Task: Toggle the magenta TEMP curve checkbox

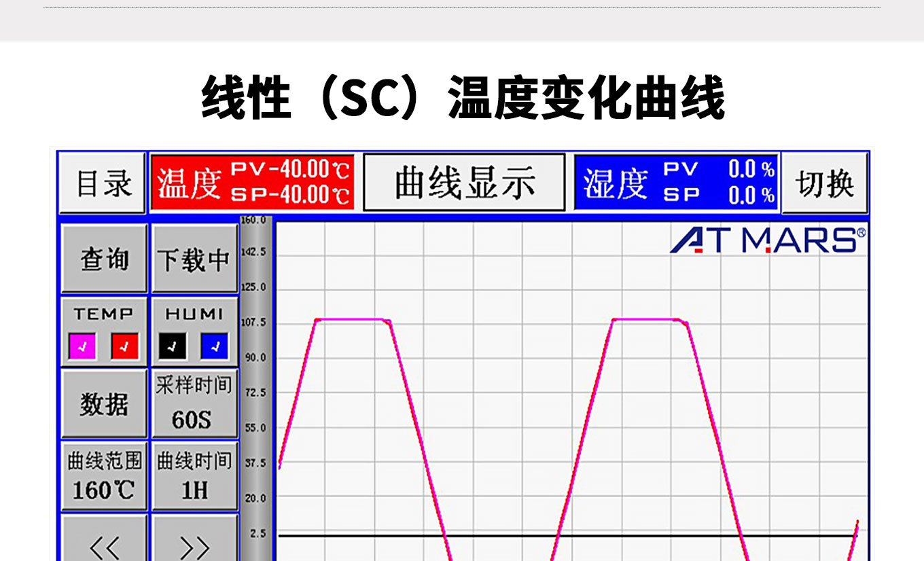Action: (x=82, y=347)
